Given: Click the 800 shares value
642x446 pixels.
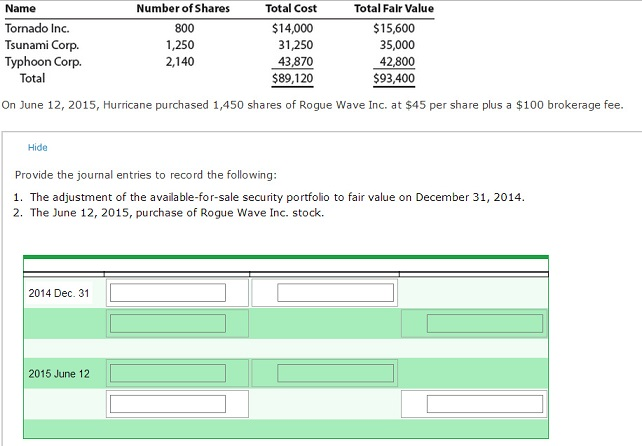Looking at the screenshot, I should point(184,28).
